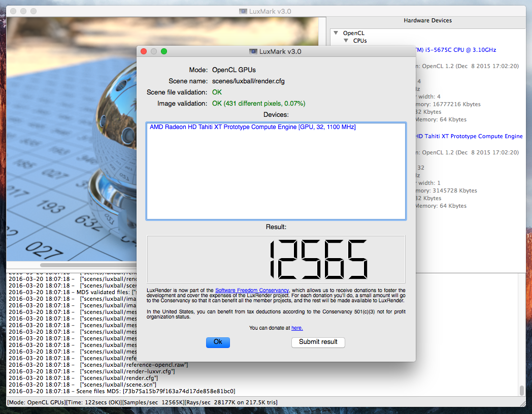Screen dimensions: 532x414
Task: Select i5-5675C CPU entry in Hardware Devices
Action: click(x=456, y=50)
